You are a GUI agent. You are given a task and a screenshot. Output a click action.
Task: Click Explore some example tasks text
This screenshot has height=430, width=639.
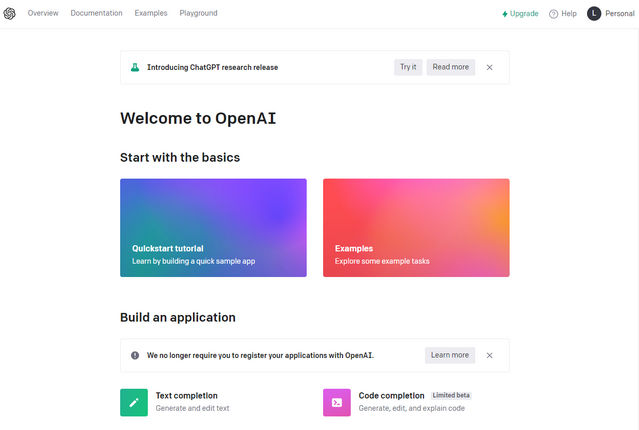coord(382,261)
